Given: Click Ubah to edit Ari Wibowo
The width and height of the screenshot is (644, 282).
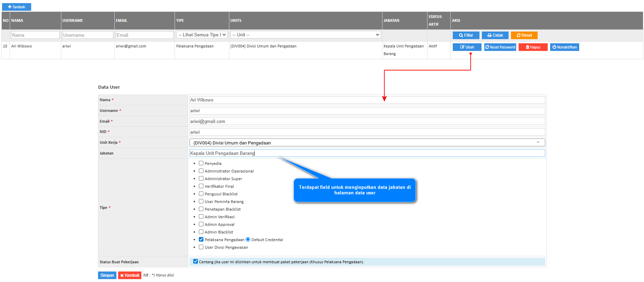Looking at the screenshot, I should pos(467,47).
